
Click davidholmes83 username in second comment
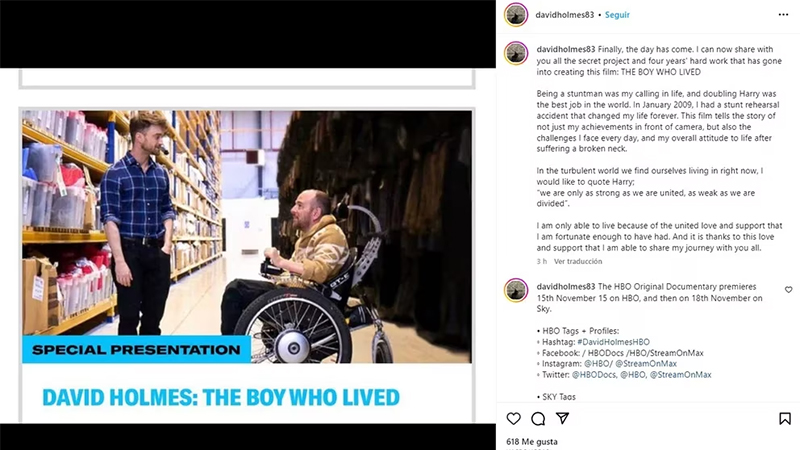[x=566, y=287]
